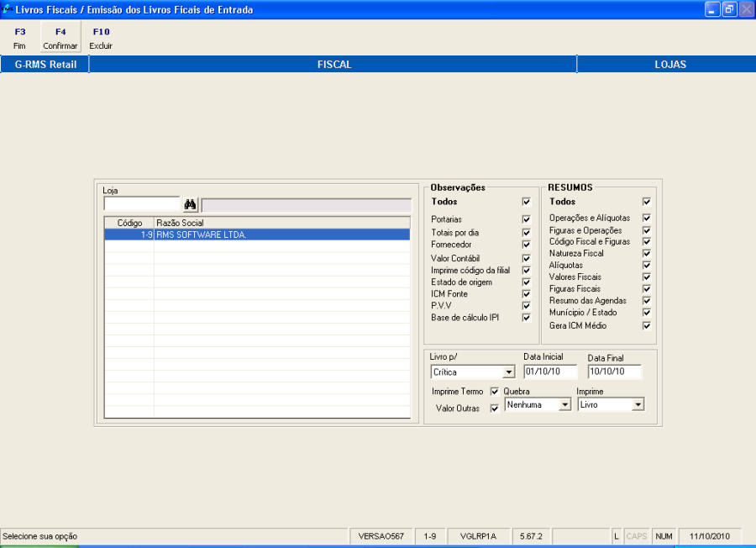Toggle ICM Fonte checkbox
Viewport: 756px width, 548px height.
tap(526, 294)
